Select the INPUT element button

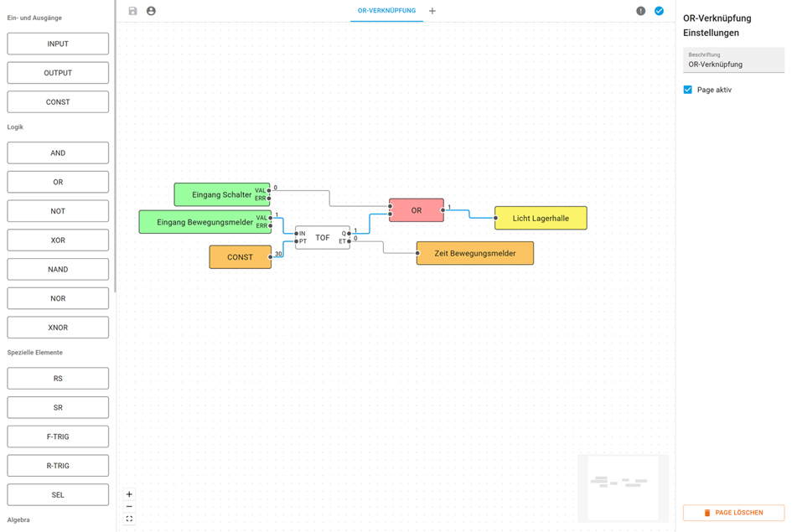click(x=58, y=44)
